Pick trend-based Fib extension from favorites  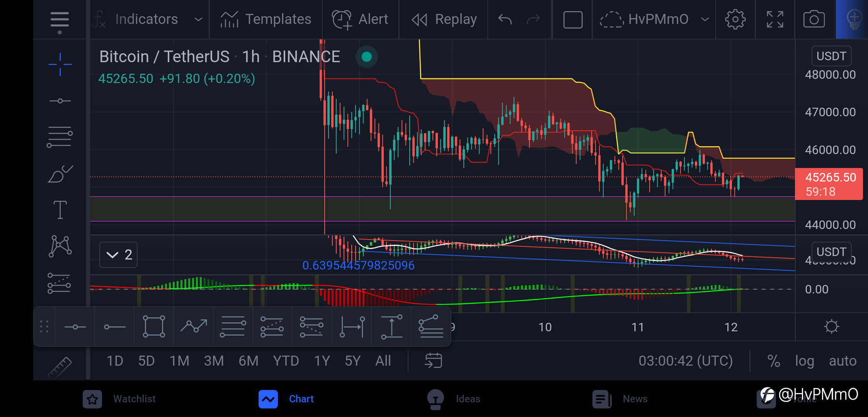pyautogui.click(x=272, y=327)
